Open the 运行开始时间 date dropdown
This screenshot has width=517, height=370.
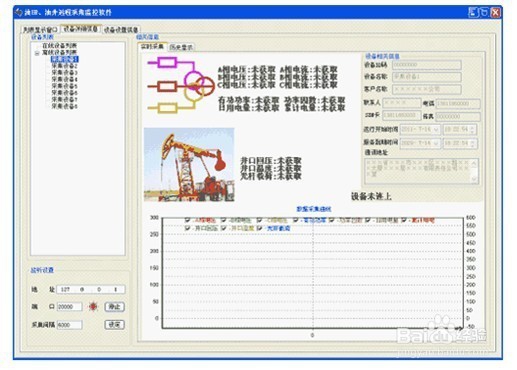436,129
